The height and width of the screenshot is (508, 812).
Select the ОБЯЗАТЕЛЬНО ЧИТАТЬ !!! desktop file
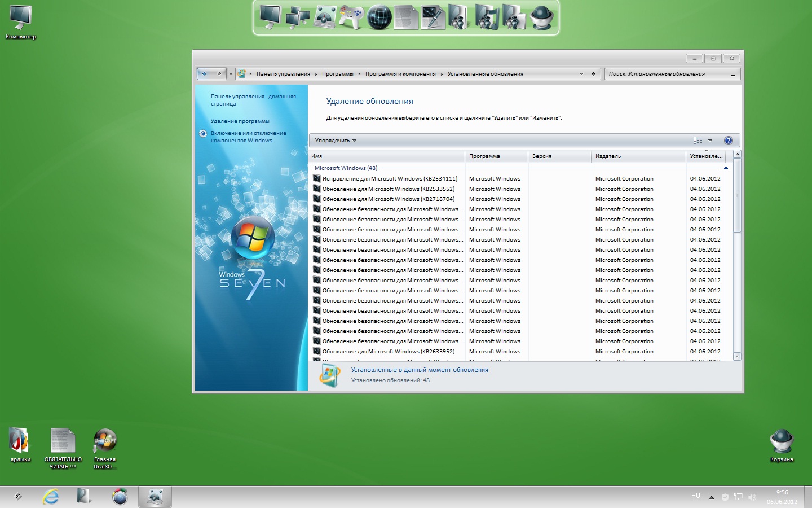pos(63,448)
